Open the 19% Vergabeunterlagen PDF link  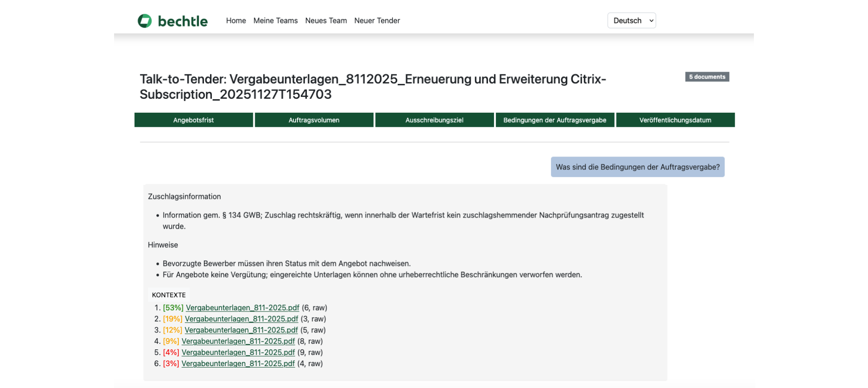pos(241,319)
